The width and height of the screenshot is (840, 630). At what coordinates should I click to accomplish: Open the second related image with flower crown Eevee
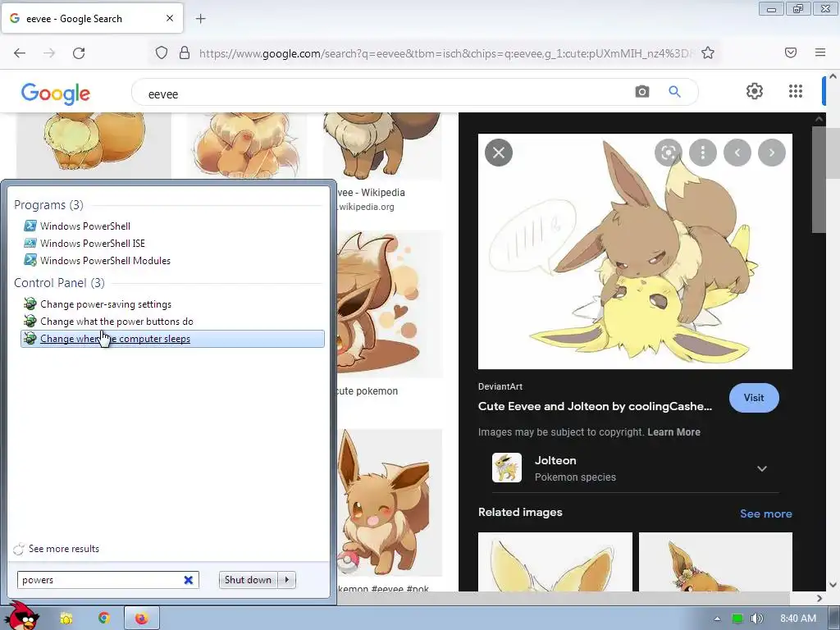(715, 562)
